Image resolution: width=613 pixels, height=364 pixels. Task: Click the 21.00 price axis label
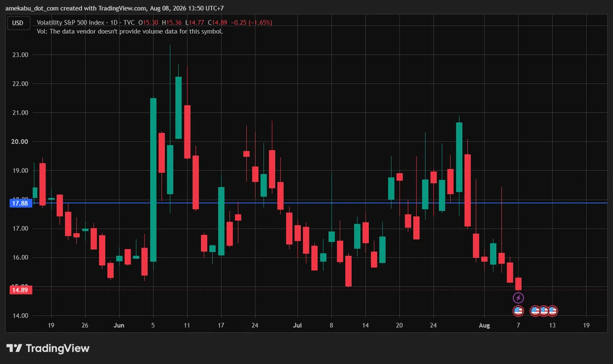19,113
